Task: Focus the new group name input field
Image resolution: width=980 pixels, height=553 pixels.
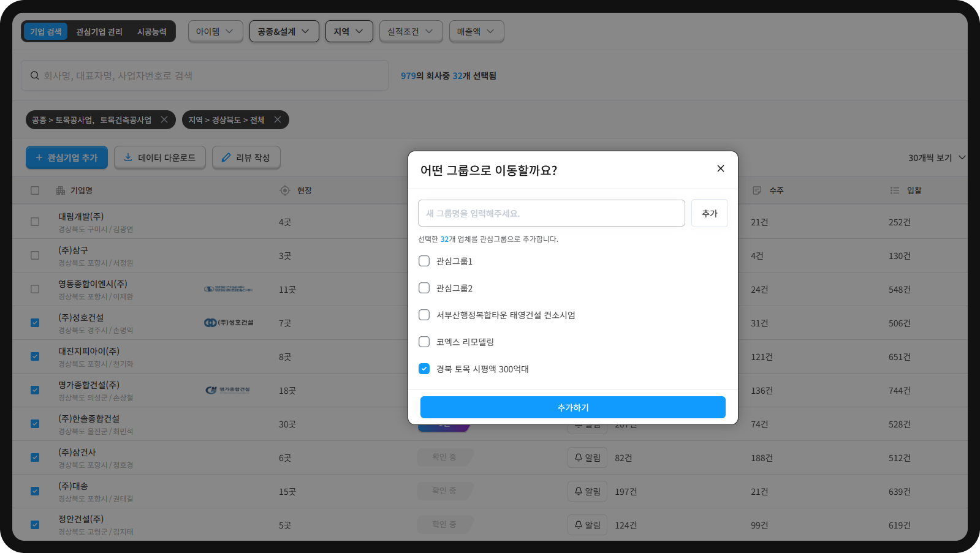Action: tap(552, 213)
